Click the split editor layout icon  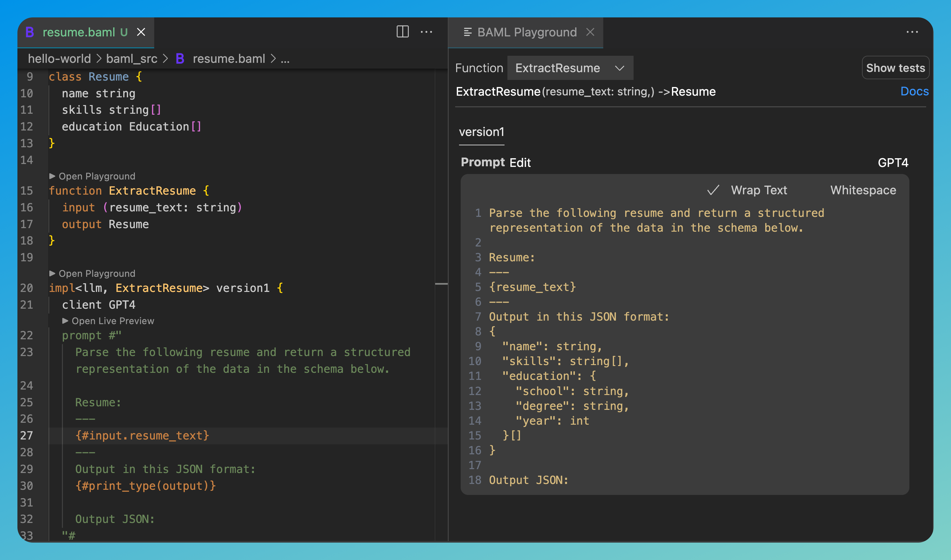click(x=403, y=32)
